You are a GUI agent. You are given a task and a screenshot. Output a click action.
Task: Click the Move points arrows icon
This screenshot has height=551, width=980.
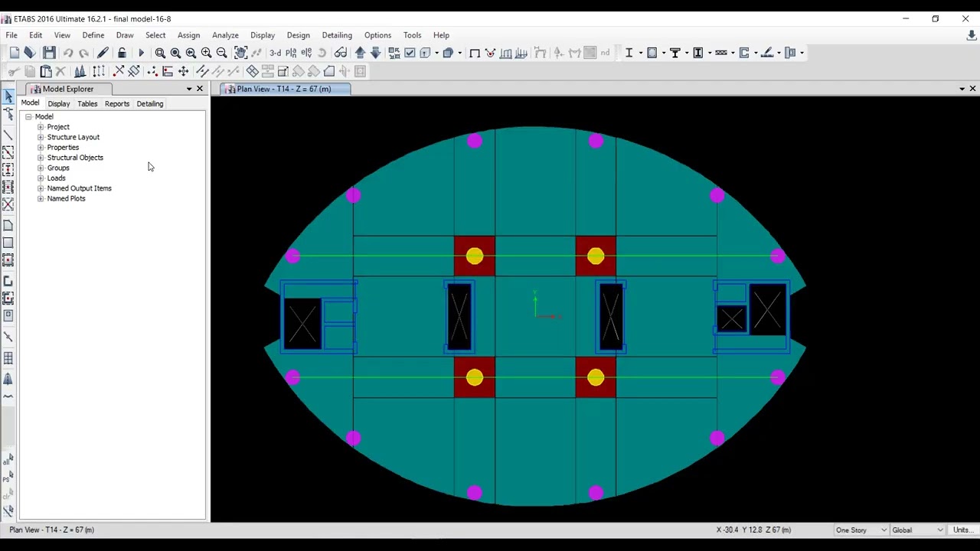click(183, 71)
